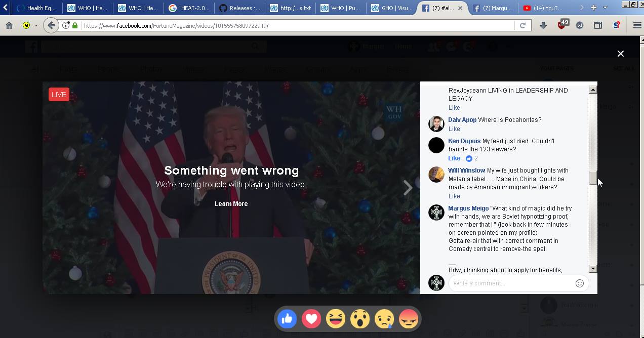Switch to the Health Eq... tab
Image resolution: width=644 pixels, height=338 pixels.
tap(36, 8)
